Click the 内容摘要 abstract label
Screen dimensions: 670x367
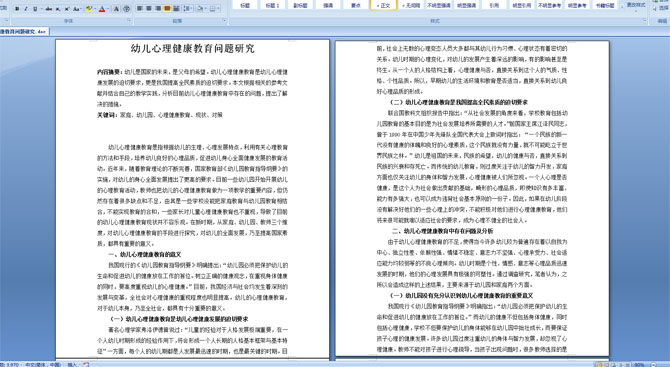[109, 72]
